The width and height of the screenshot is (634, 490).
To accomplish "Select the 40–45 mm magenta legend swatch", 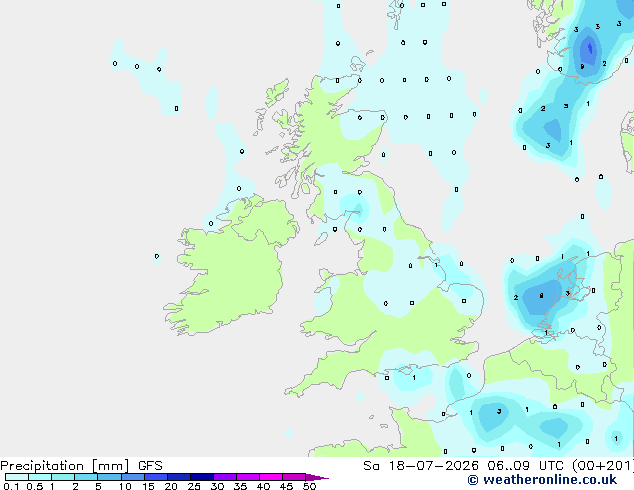I will (271, 477).
